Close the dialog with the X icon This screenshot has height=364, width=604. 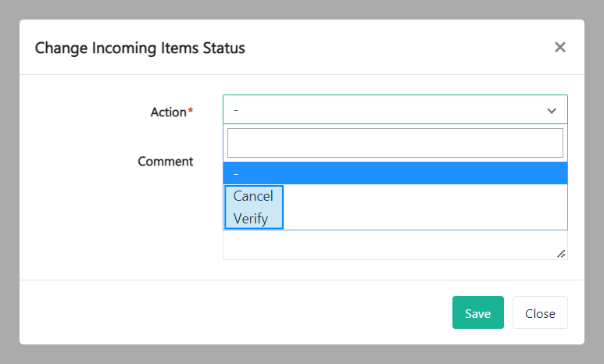pyautogui.click(x=559, y=48)
